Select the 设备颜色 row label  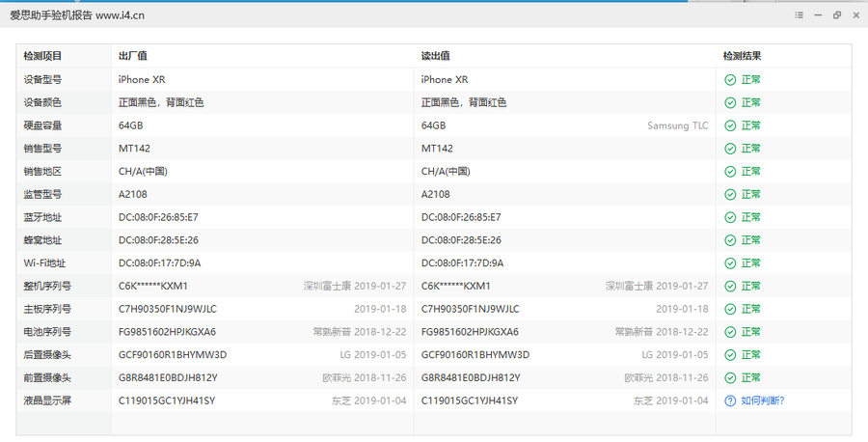42,102
